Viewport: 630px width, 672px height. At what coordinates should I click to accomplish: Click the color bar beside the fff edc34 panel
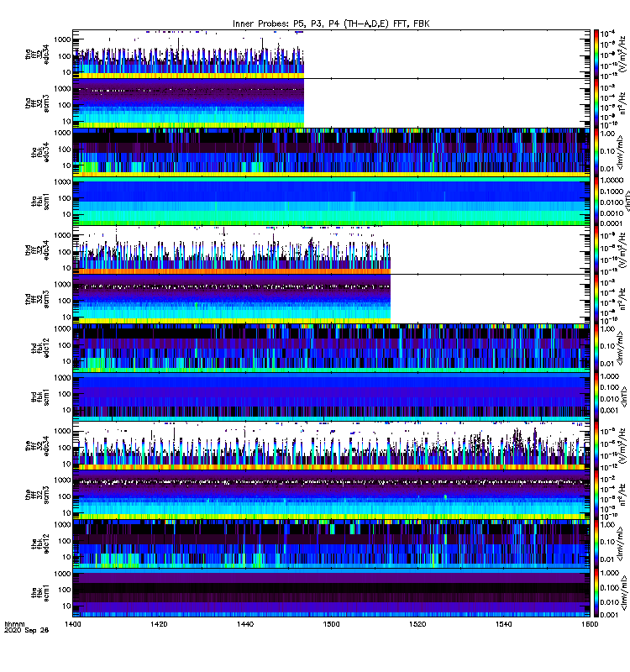[596, 446]
